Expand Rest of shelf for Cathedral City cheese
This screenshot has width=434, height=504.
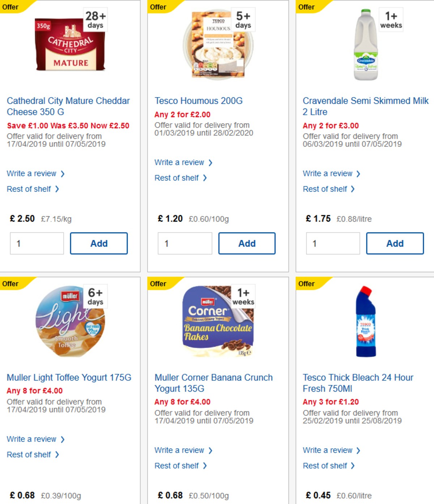coord(30,189)
